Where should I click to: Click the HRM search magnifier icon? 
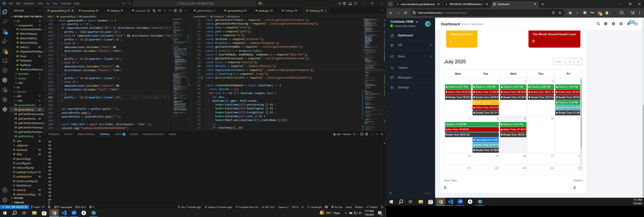(598, 24)
